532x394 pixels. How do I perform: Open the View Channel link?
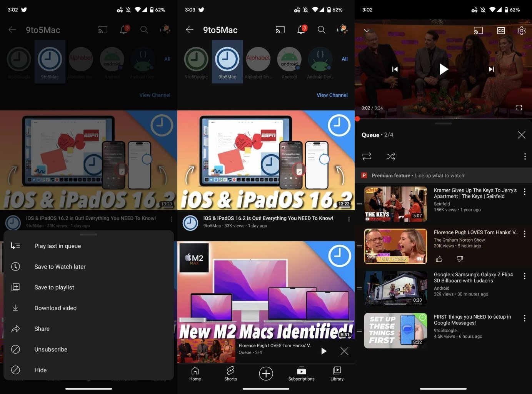332,95
